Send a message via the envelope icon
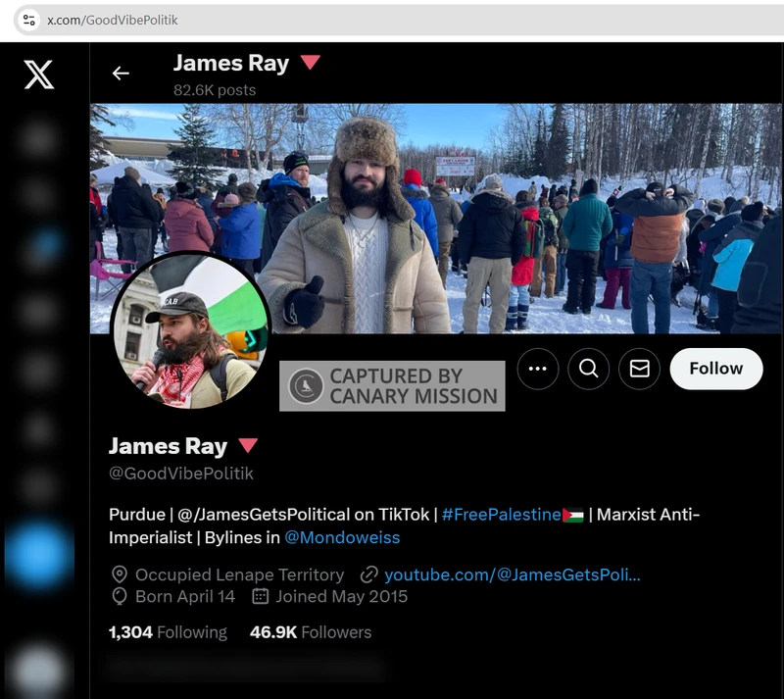 click(x=640, y=369)
